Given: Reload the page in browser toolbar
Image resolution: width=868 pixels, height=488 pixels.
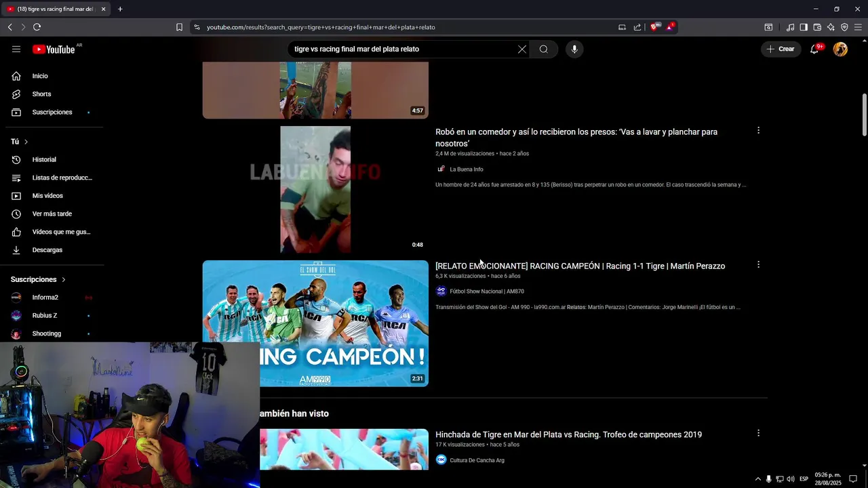Looking at the screenshot, I should click(37, 27).
